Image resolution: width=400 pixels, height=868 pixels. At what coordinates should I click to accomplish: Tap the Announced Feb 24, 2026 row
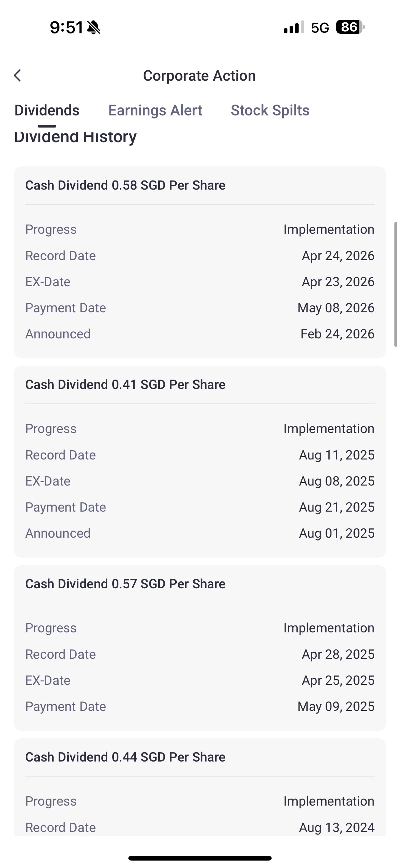200,334
